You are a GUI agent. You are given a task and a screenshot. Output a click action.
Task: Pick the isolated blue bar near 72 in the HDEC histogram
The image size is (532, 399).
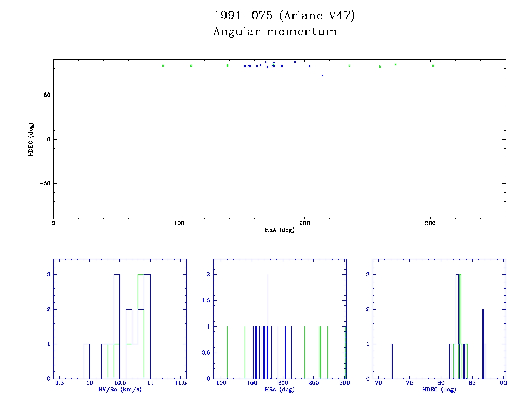coord(392,362)
